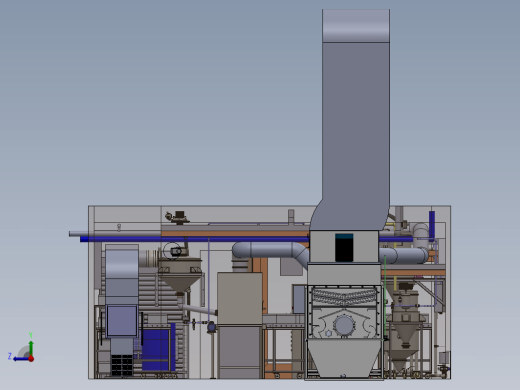Select the circular gauge above the feed hopper
520x390 pixels.
click(x=172, y=251)
